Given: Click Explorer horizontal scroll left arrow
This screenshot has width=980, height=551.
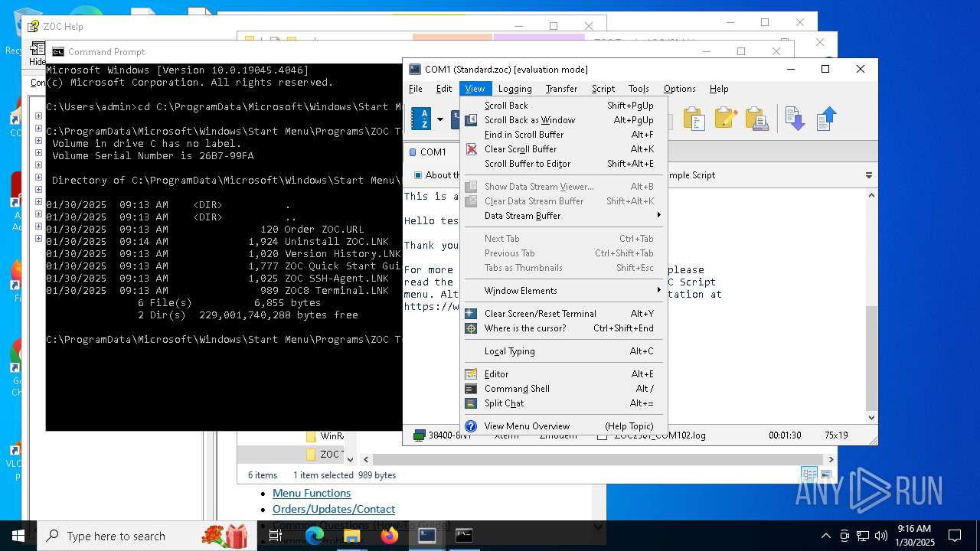Looking at the screenshot, I should click(367, 459).
